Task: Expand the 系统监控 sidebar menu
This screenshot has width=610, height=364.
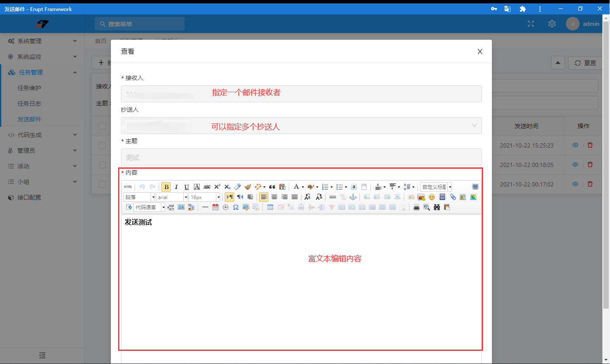Action: tap(42, 57)
